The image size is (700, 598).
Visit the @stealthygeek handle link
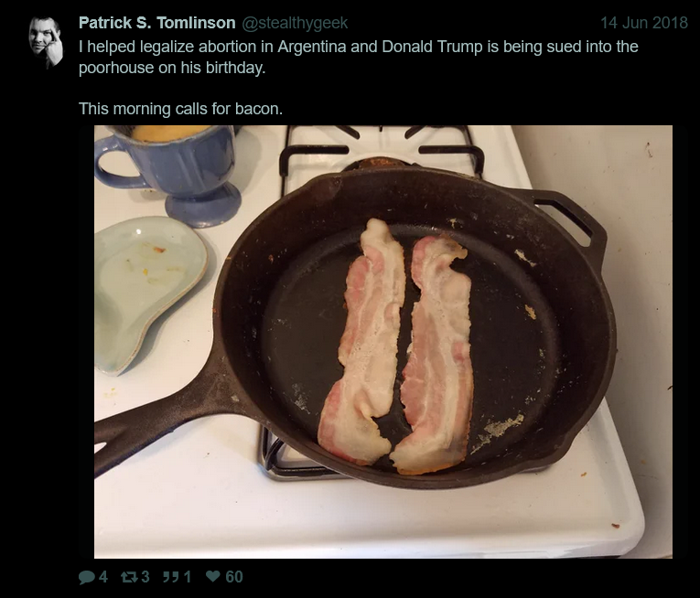click(295, 23)
